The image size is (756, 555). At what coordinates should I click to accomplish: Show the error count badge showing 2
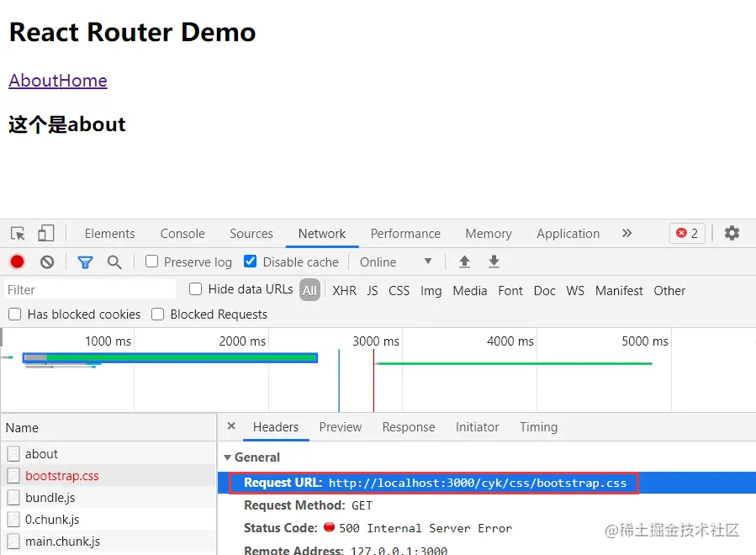(687, 234)
